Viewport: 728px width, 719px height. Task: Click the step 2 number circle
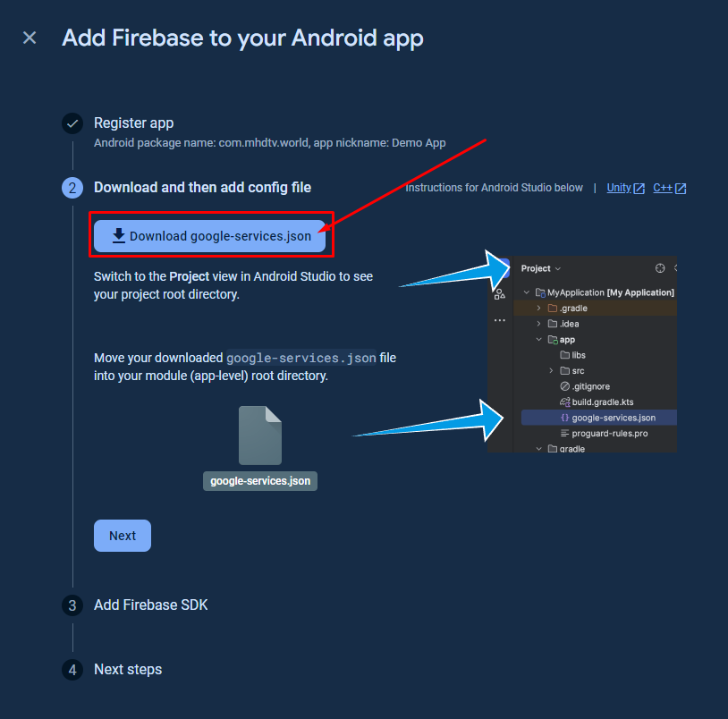click(72, 188)
